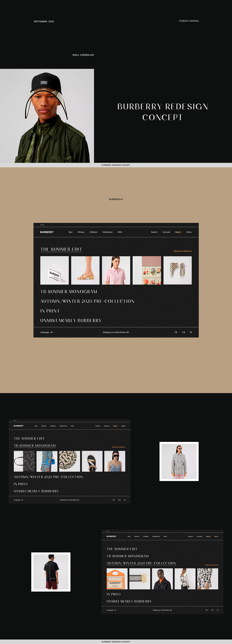Open Collections in the middle mockup navigation

63,426
